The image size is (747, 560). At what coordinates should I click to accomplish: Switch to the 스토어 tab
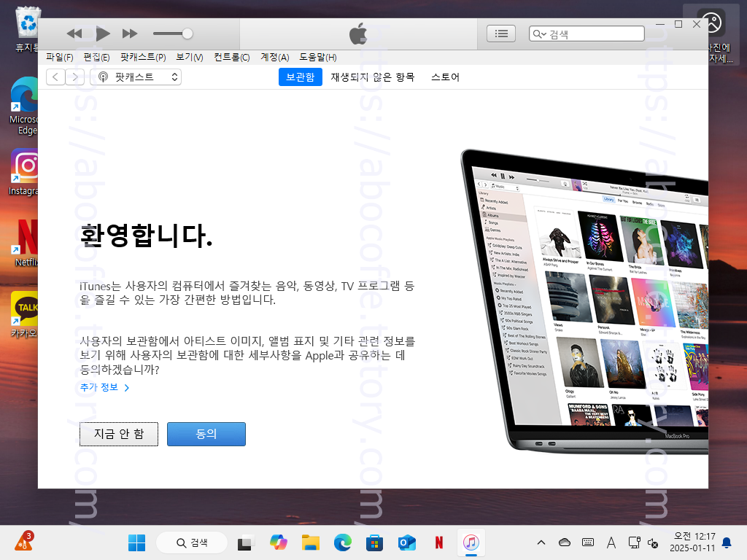(445, 77)
